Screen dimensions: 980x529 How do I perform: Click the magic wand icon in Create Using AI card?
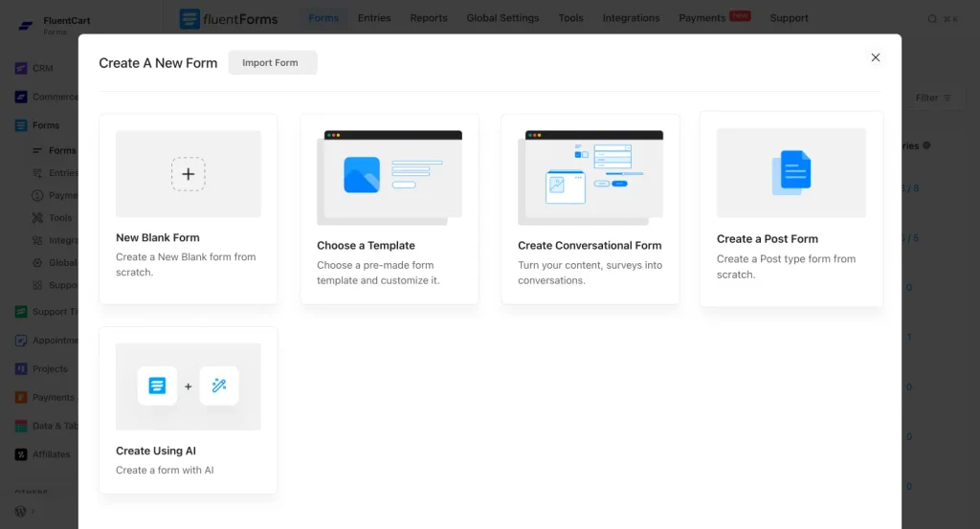click(x=219, y=386)
